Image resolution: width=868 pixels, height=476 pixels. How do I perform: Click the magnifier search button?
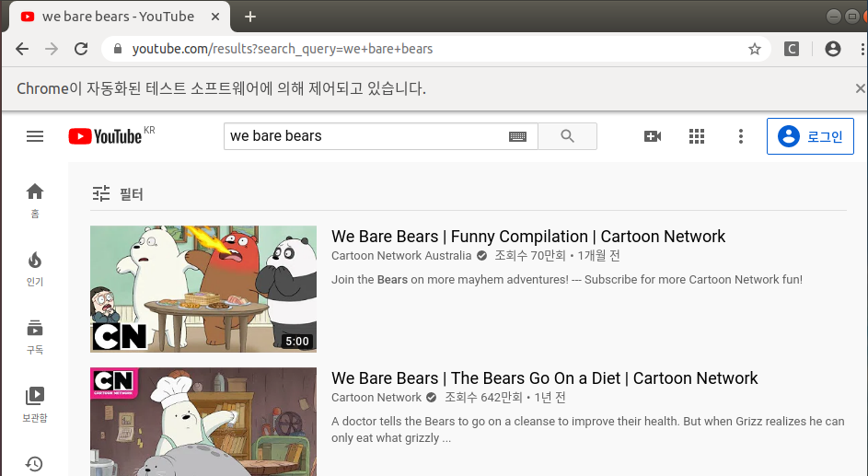(x=567, y=136)
